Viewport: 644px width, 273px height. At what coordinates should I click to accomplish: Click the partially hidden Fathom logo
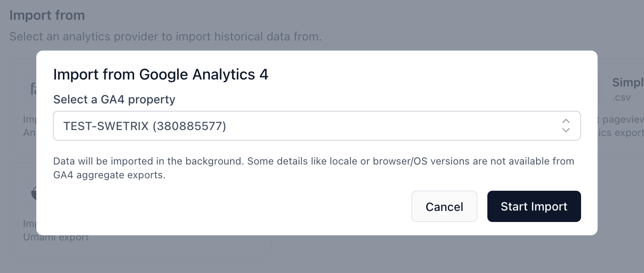33,88
